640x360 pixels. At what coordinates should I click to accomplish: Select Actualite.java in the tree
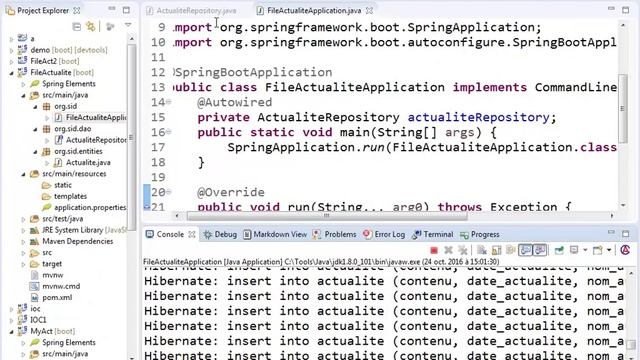pyautogui.click(x=82, y=162)
